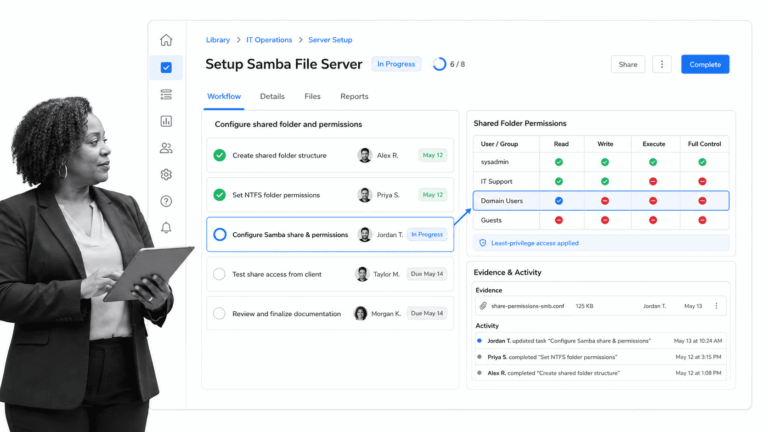Viewport: 768px width, 432px height.
Task: Click Taylor M. avatar in task row
Action: 362,274
